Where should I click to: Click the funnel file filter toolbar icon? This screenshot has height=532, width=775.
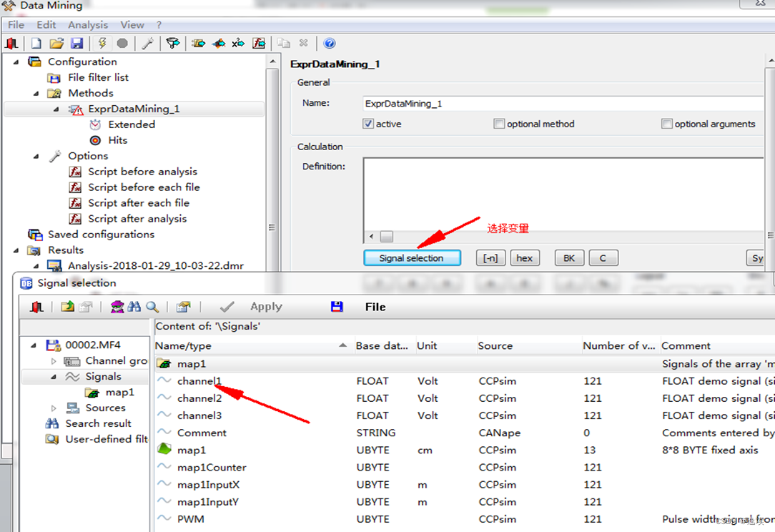172,44
